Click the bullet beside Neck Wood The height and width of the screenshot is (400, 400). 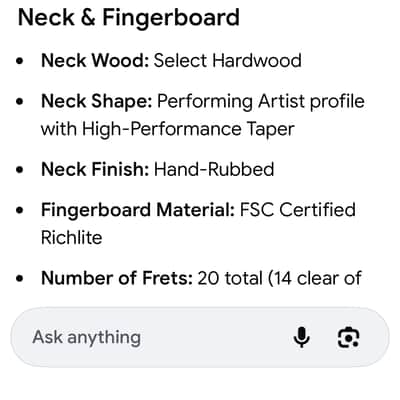20,61
